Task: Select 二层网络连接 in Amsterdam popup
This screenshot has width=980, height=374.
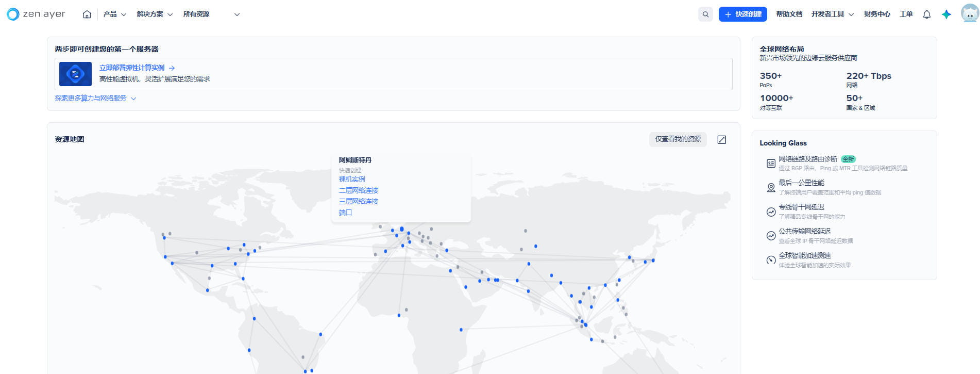Action: pos(359,190)
